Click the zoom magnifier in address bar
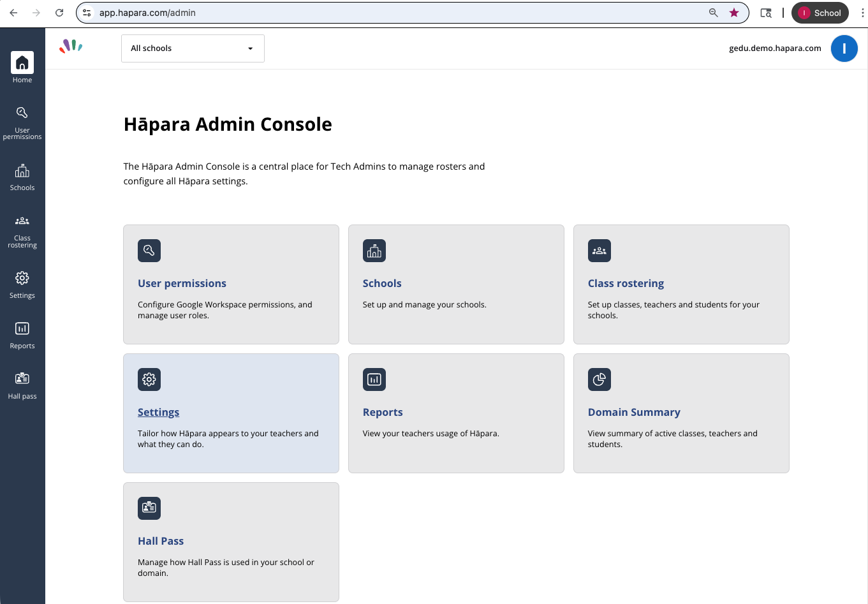868x604 pixels. 714,13
